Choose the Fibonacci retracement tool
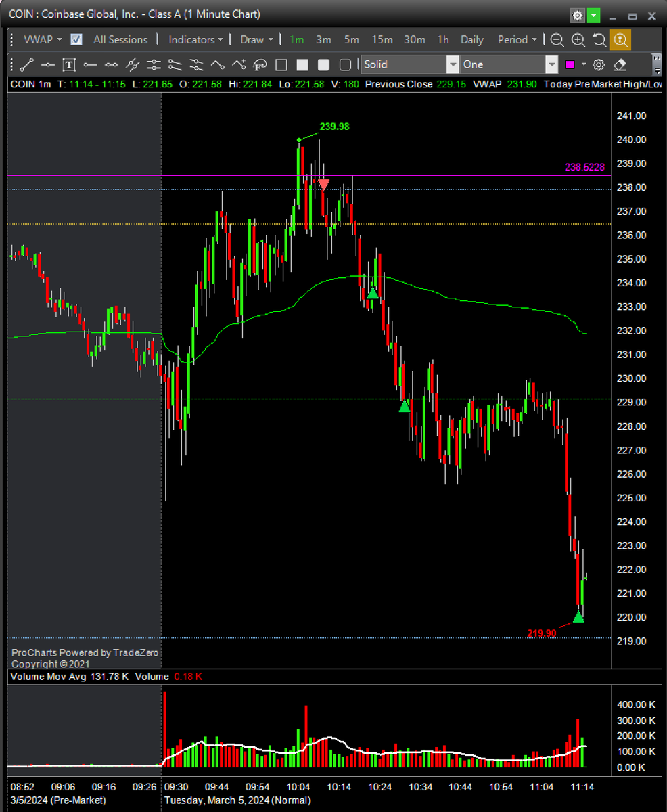The height and width of the screenshot is (812, 667). (260, 64)
